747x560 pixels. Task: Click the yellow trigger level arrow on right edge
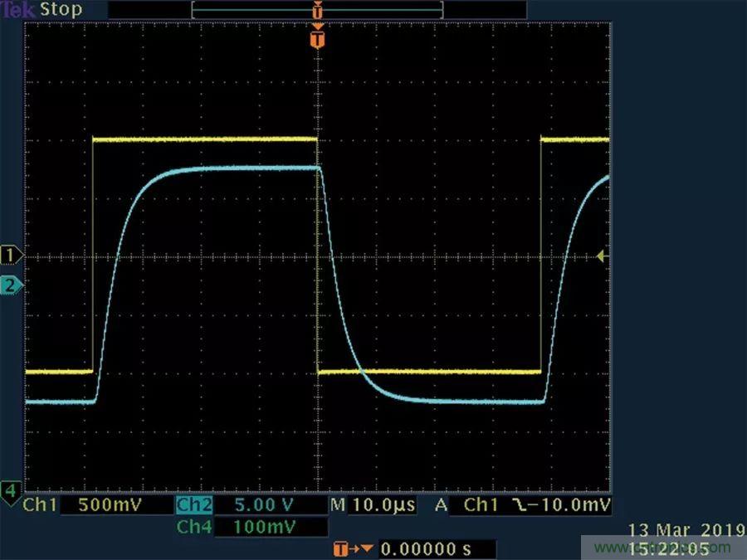click(603, 257)
